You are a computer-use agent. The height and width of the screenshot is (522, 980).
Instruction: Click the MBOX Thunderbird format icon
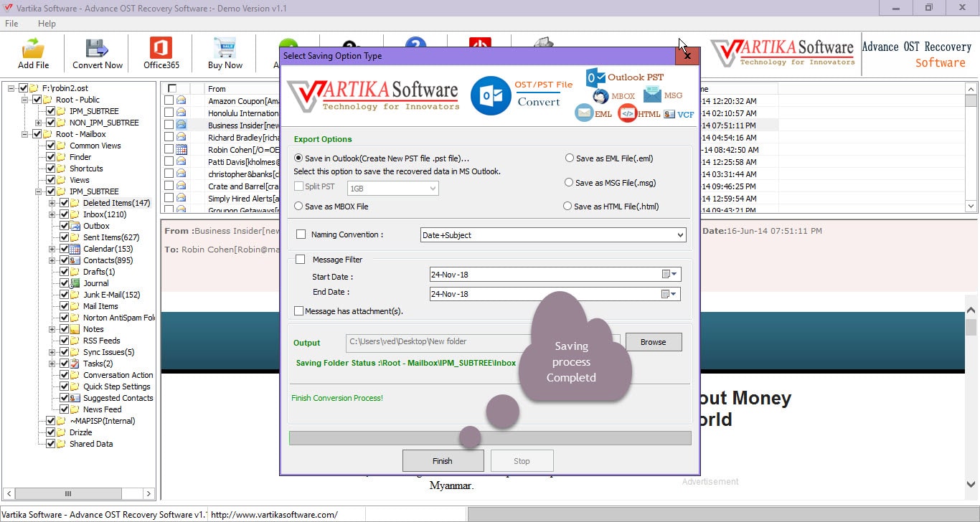(600, 96)
